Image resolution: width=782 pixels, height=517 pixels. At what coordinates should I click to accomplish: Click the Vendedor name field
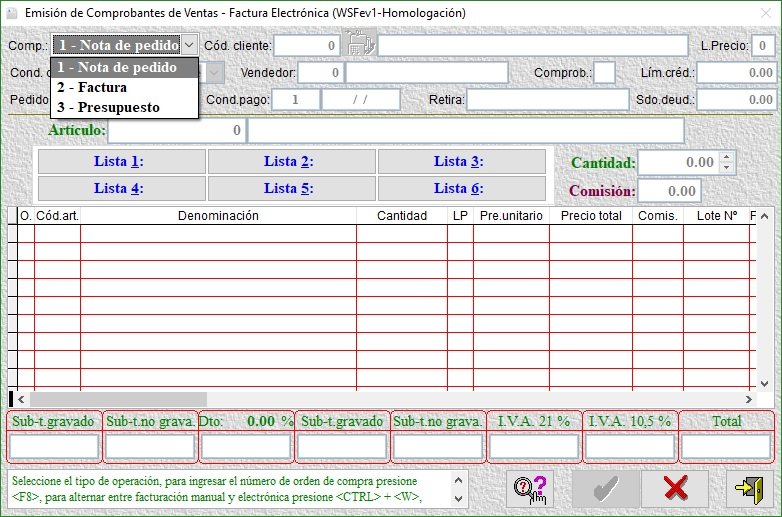427,73
